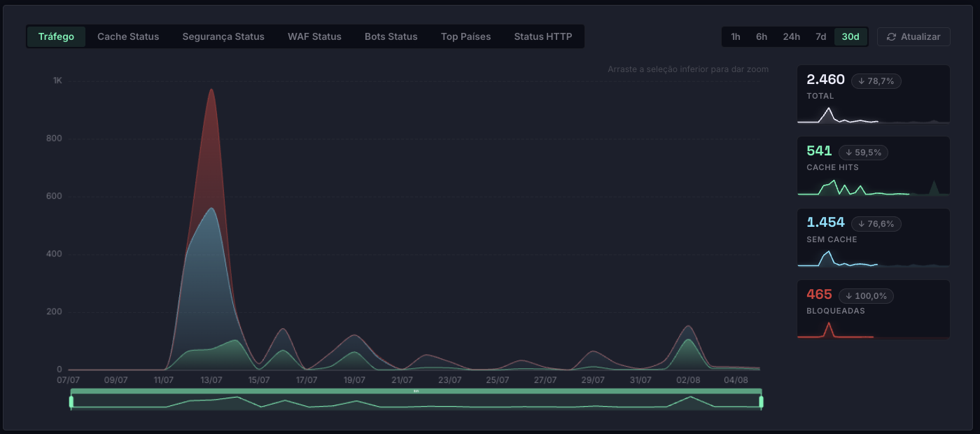Click the 19/07 date label on the axis
Screen dimensions: 980x434
(x=354, y=380)
